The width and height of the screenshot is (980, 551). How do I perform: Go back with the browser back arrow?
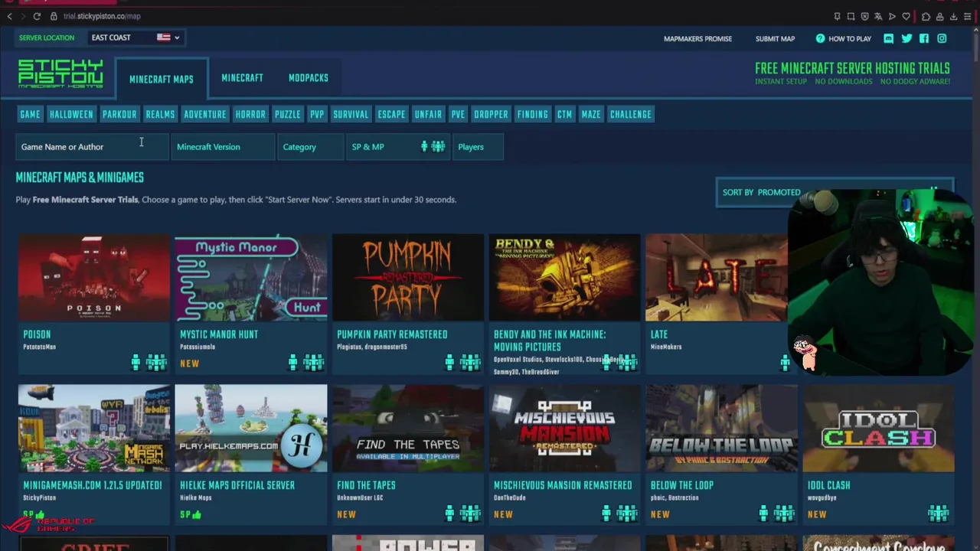pos(9,16)
